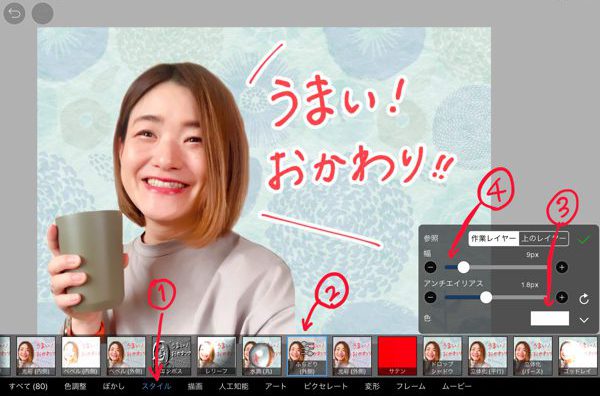Tap the undo arrow icon
The image size is (600, 396).
pyautogui.click(x=14, y=13)
